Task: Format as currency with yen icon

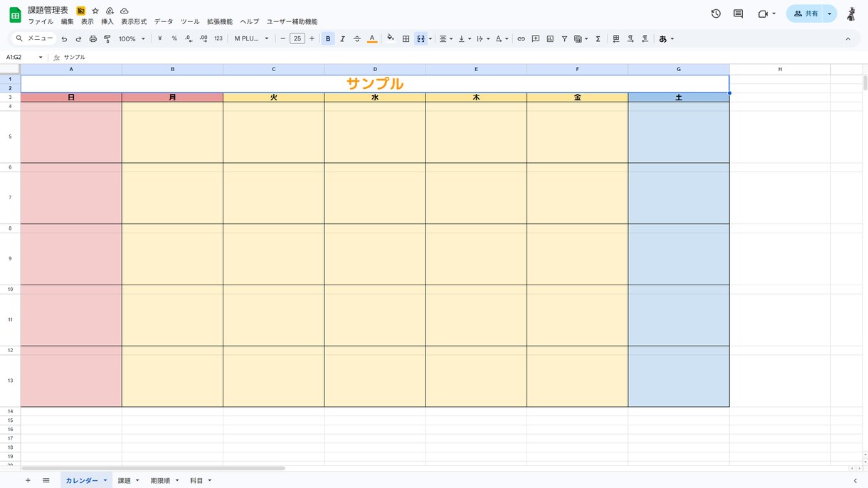Action: click(x=159, y=39)
